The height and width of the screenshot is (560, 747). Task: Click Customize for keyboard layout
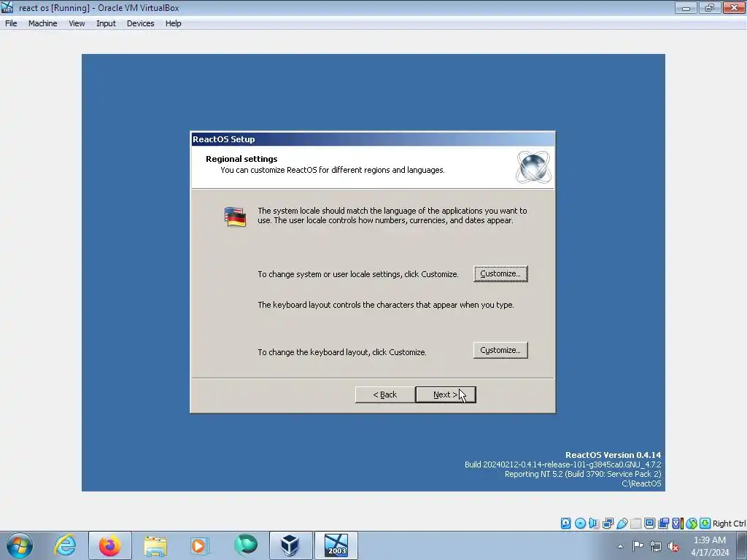[500, 350]
